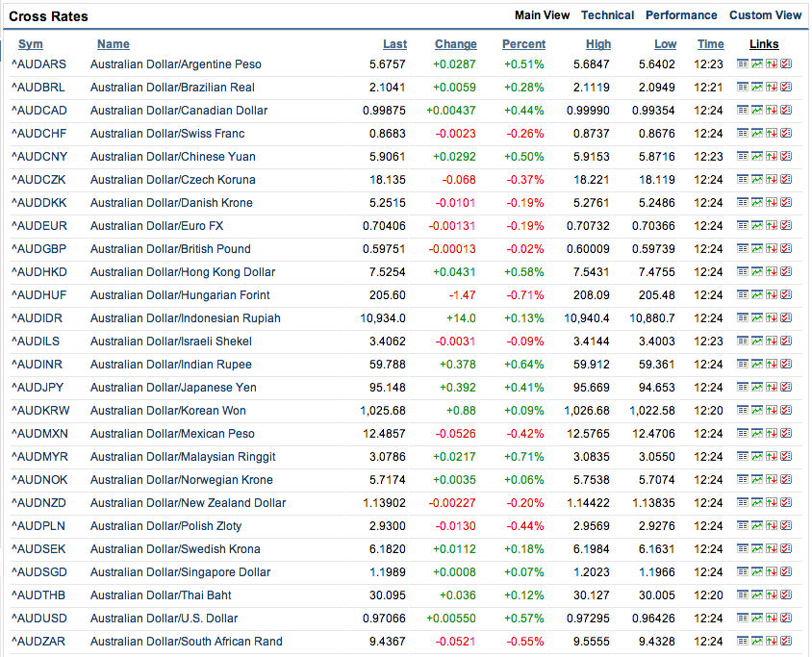Open up/down arrows icon for AUDSGD
The width and height of the screenshot is (812, 657).
(x=772, y=572)
